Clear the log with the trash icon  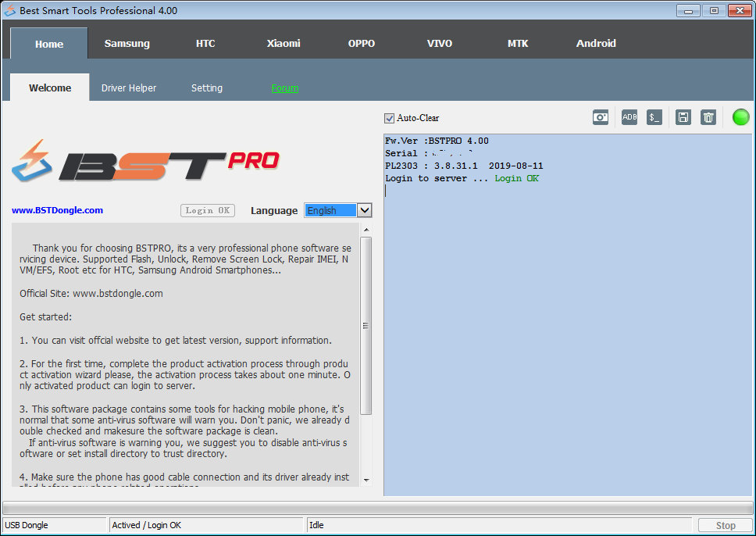tap(708, 117)
